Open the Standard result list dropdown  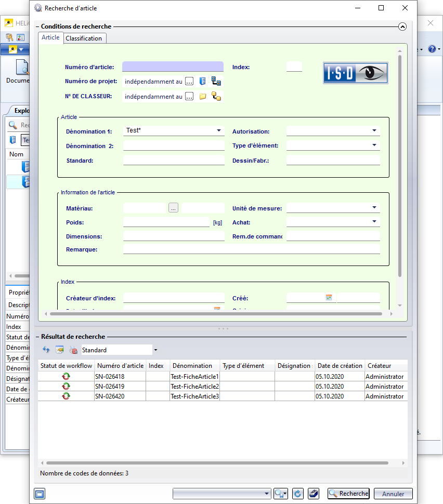[155, 350]
